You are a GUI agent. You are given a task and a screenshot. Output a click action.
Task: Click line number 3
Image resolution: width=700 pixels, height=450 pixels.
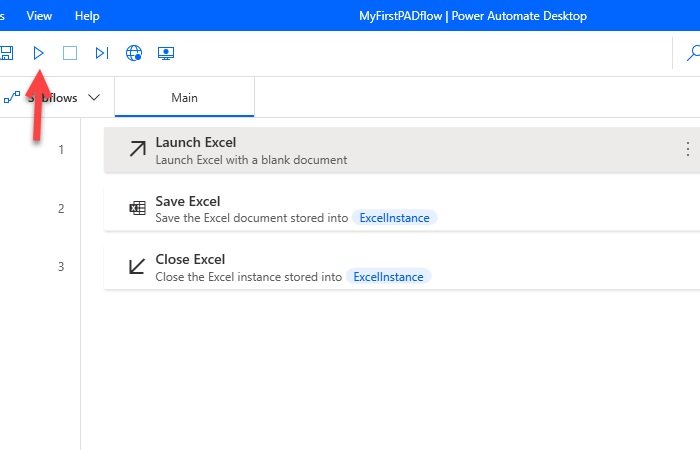point(61,267)
